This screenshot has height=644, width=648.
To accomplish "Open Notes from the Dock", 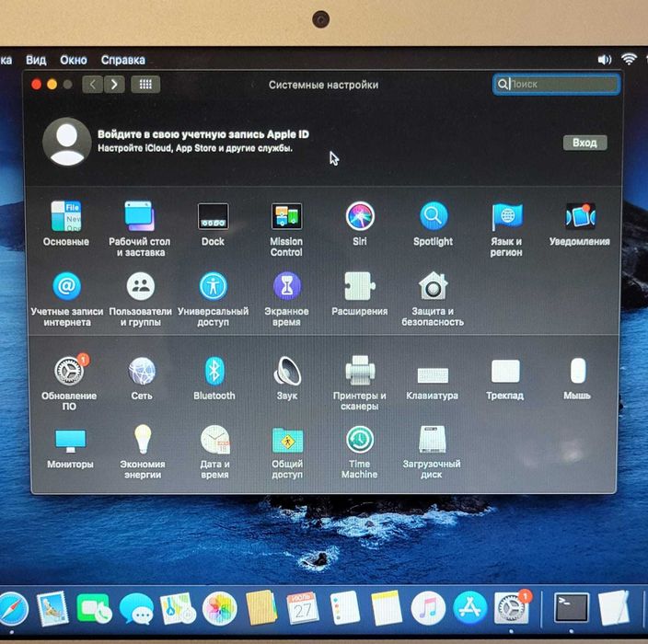I will 387,608.
